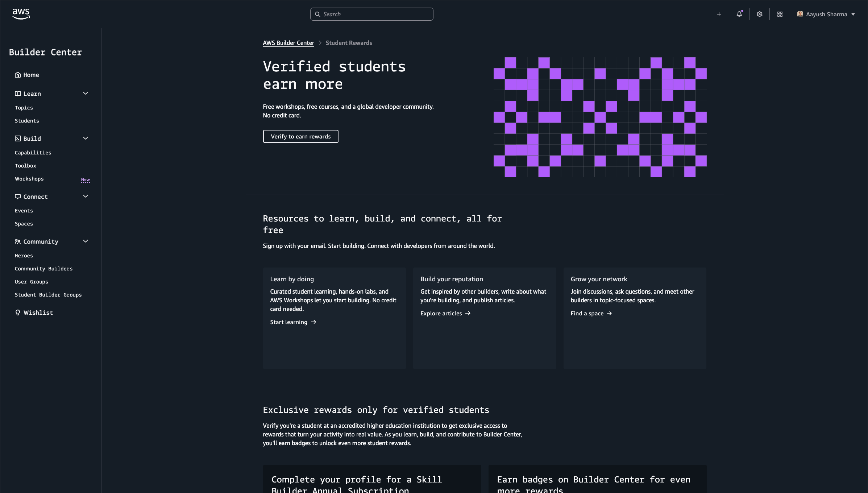Click the search magnifier icon
Screen dimensions: 868x493
coord(317,14)
